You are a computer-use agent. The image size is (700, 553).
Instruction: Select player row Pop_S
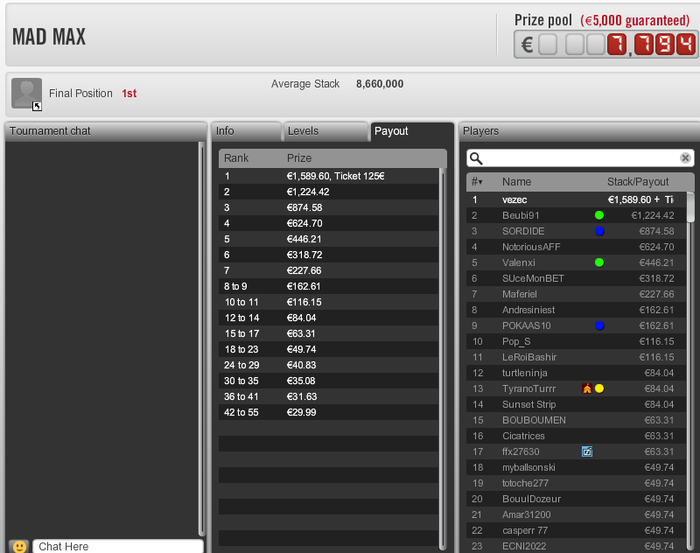pos(576,341)
